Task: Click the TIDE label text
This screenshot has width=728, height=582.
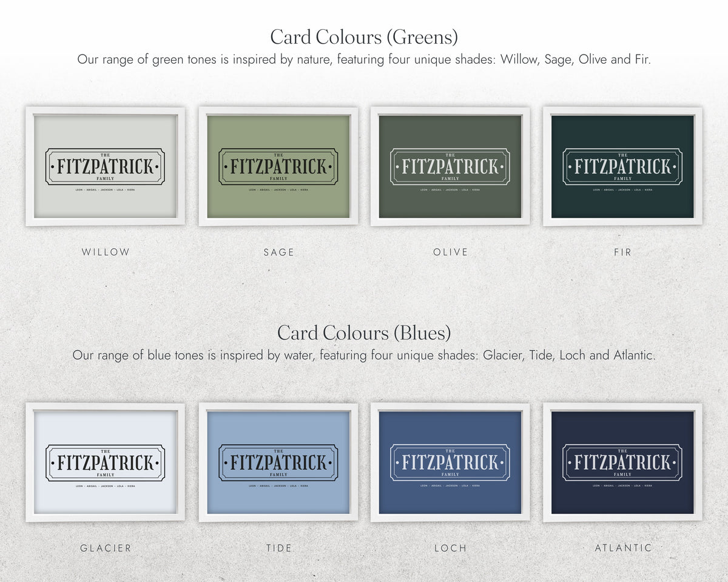Action: click(279, 548)
